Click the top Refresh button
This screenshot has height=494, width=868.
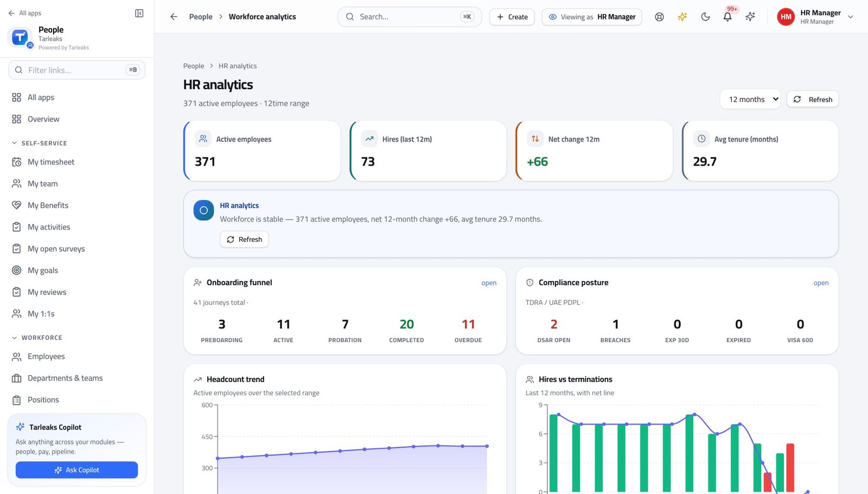click(x=813, y=99)
